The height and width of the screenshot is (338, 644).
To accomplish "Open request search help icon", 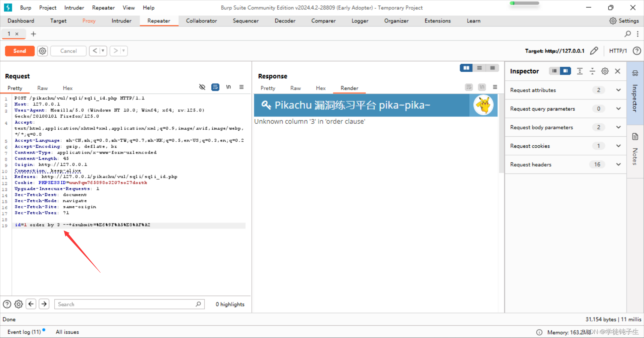I will click(x=7, y=304).
